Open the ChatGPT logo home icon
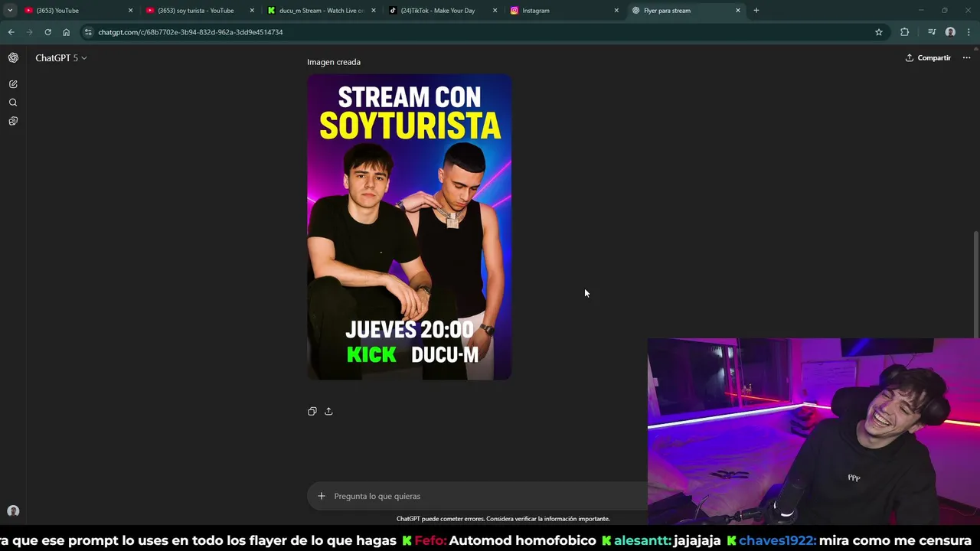Screen dimensions: 980x551 [x=13, y=58]
